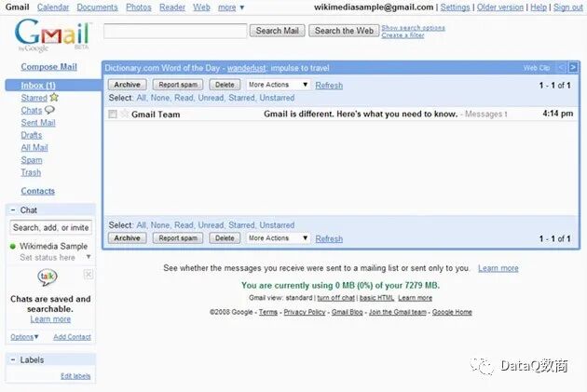Go to the next web clip with the arrow
Screen dimensions: 587x392
[573, 67]
